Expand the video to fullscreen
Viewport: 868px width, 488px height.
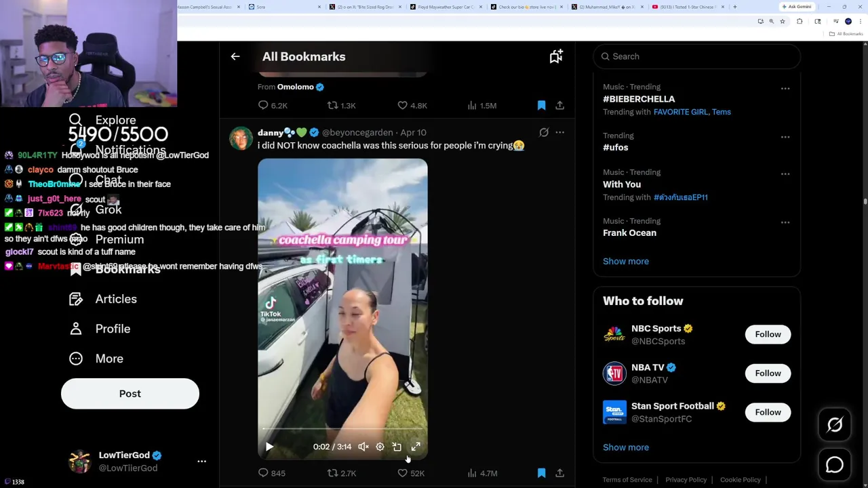[416, 447]
